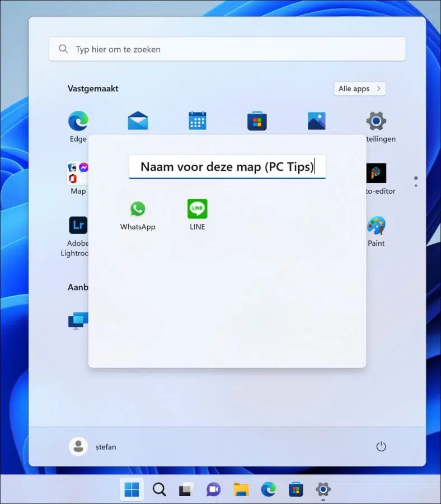Open Microsoft Store from the taskbar
This screenshot has height=504, width=441.
(x=296, y=489)
